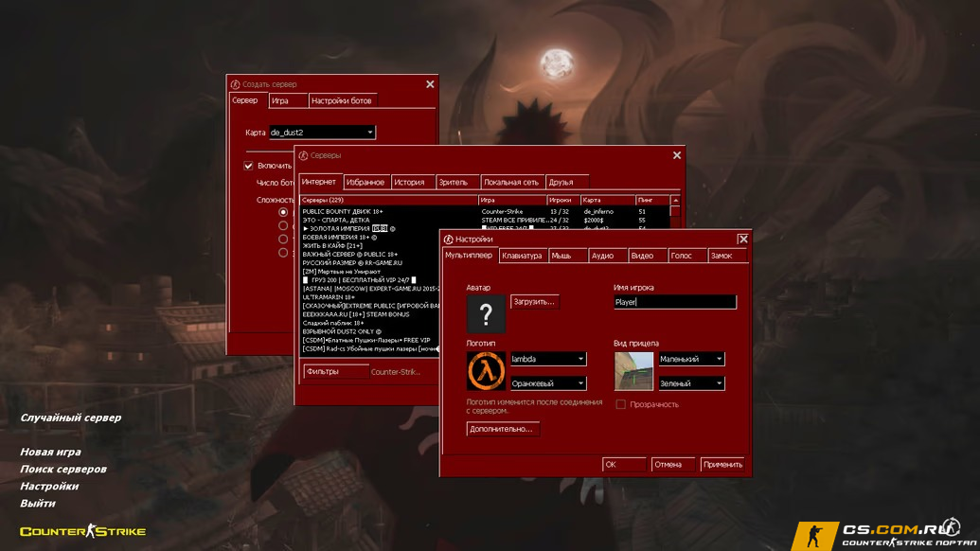Open the Мышь tab in Настройки
This screenshot has height=551, width=980.
tap(567, 256)
